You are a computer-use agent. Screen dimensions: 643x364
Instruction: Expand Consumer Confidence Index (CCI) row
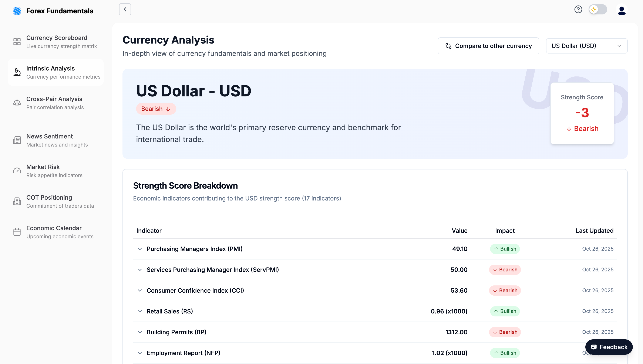[x=140, y=291]
